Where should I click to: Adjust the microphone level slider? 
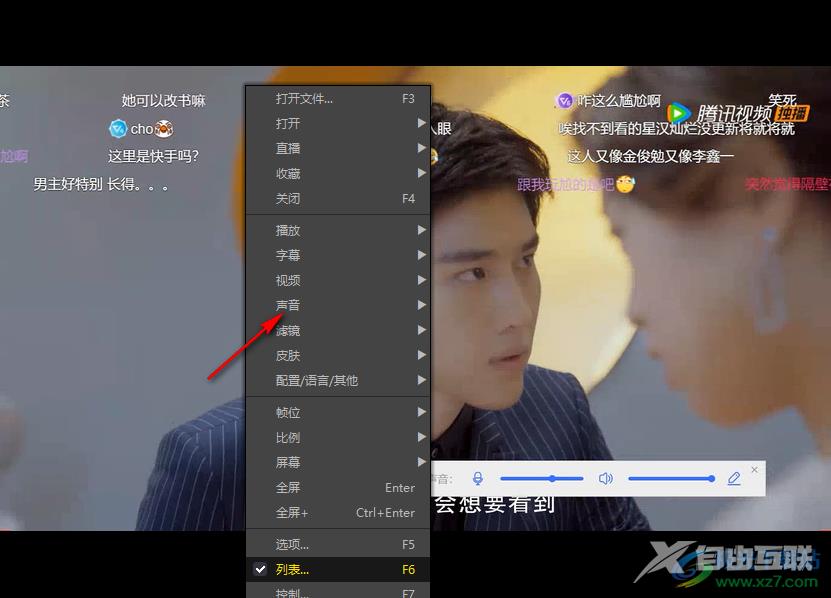(x=542, y=479)
